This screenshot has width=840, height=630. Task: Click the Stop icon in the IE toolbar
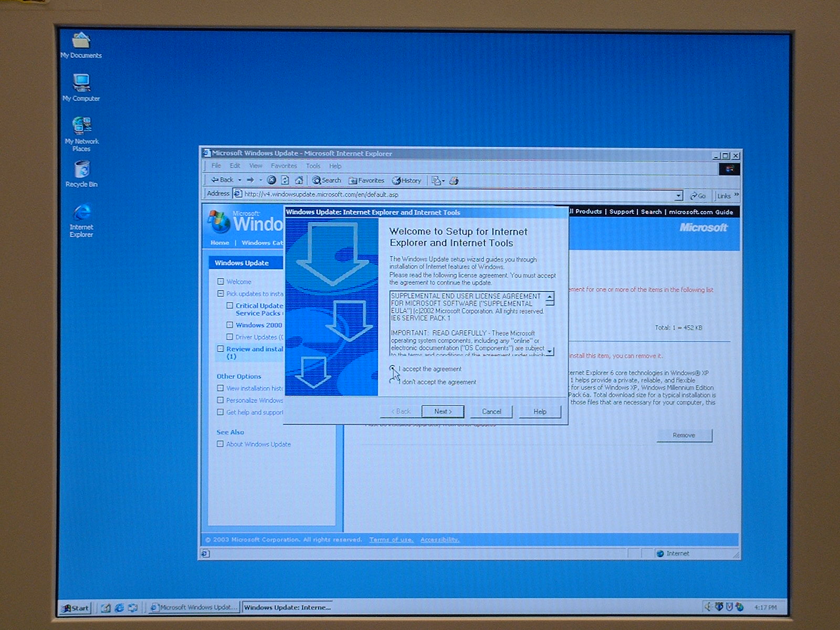pyautogui.click(x=271, y=180)
